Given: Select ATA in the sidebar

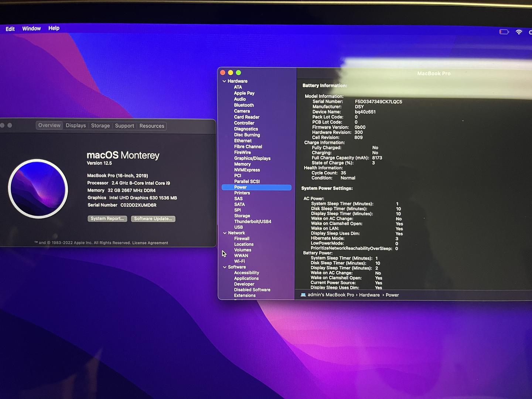Looking at the screenshot, I should click(x=238, y=87).
